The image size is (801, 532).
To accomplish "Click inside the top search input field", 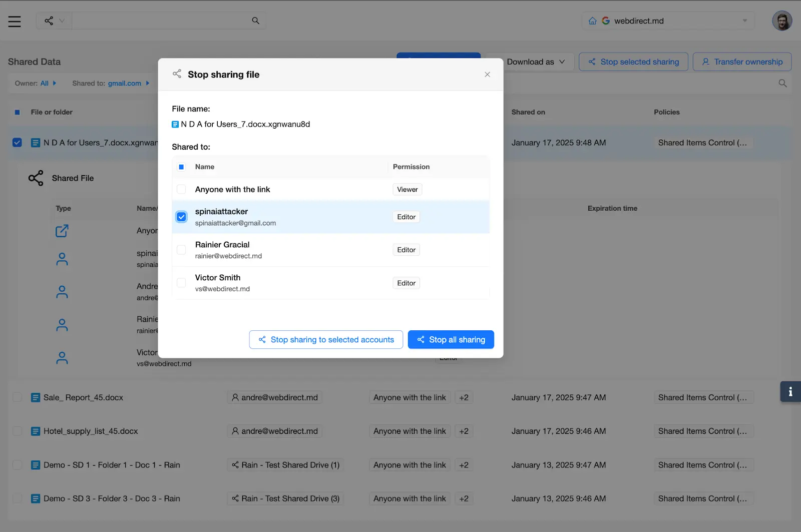I will tap(165, 21).
